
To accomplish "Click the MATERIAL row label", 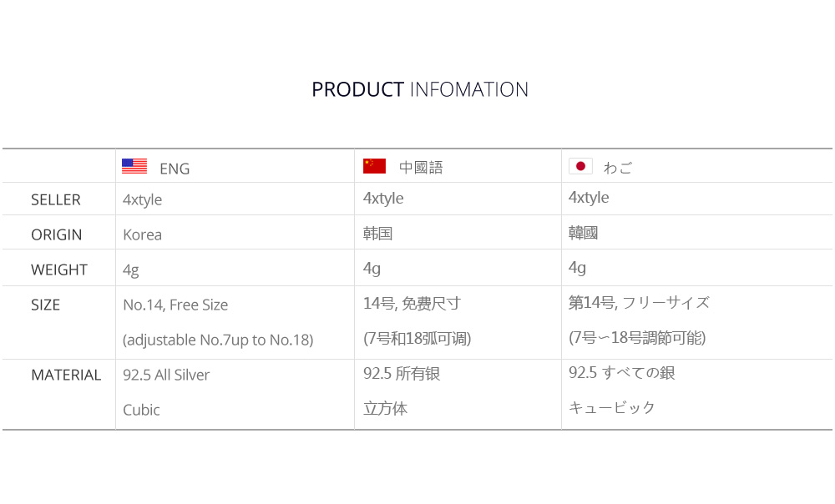I will [66, 375].
